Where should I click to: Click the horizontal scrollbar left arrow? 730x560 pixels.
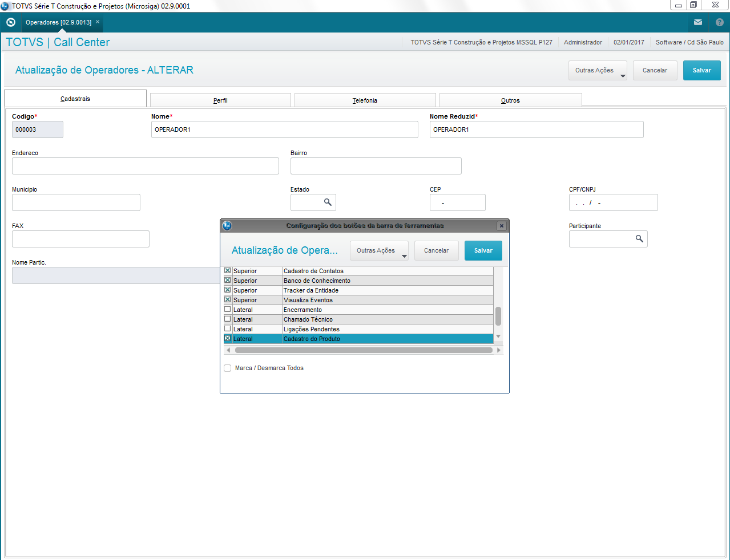(x=228, y=350)
